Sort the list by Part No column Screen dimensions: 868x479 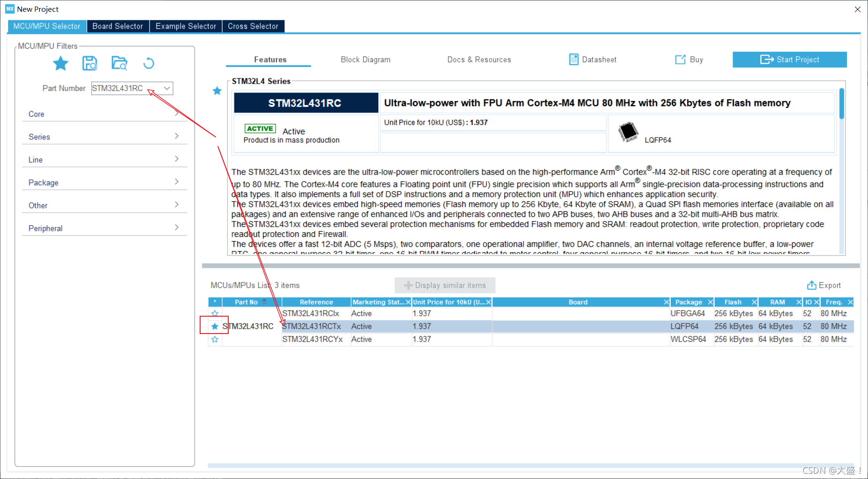[251, 302]
